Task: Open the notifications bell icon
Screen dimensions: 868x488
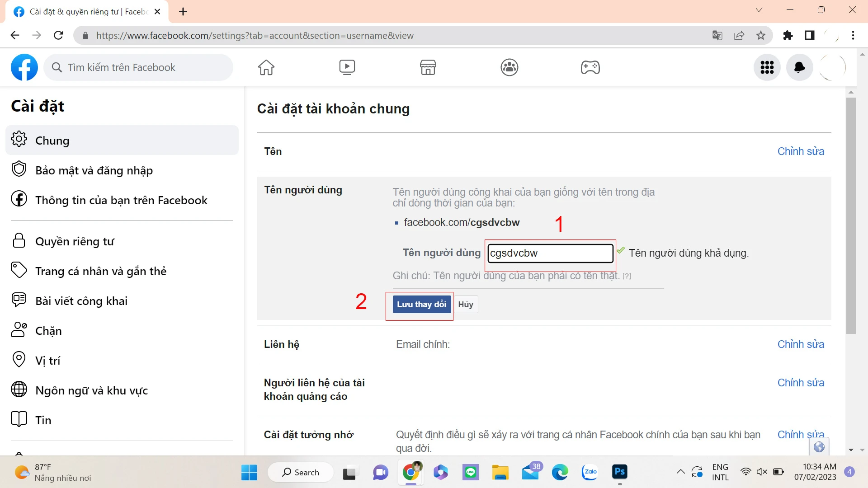Action: tap(799, 67)
